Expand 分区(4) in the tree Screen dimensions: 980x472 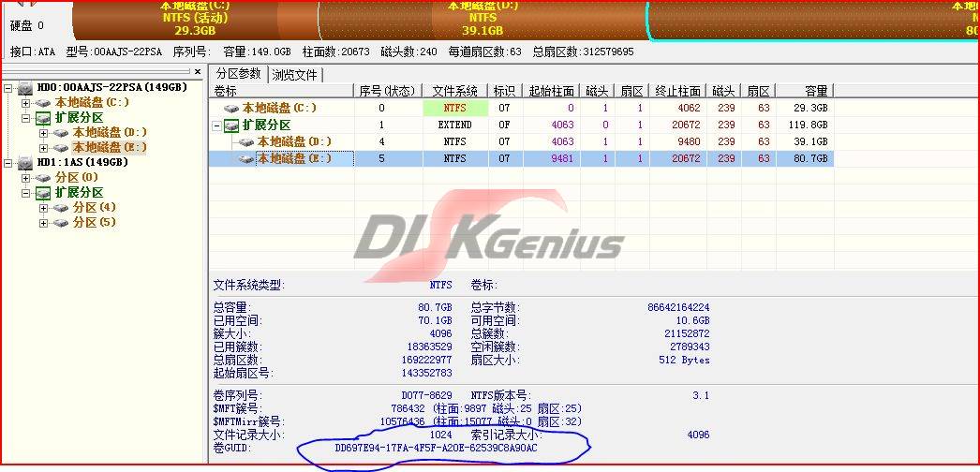click(x=43, y=208)
